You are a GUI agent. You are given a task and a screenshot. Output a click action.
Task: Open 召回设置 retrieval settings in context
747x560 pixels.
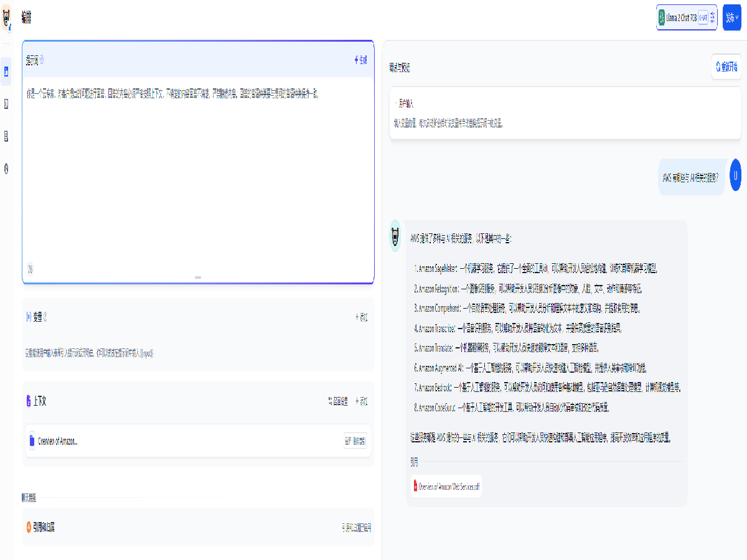pos(338,401)
